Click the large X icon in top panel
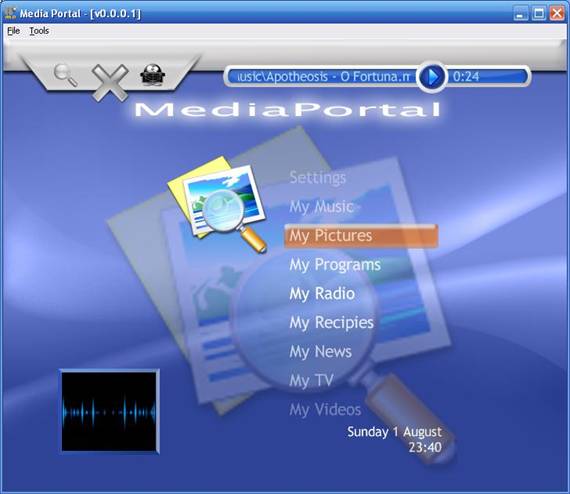570x494 pixels. click(x=110, y=83)
